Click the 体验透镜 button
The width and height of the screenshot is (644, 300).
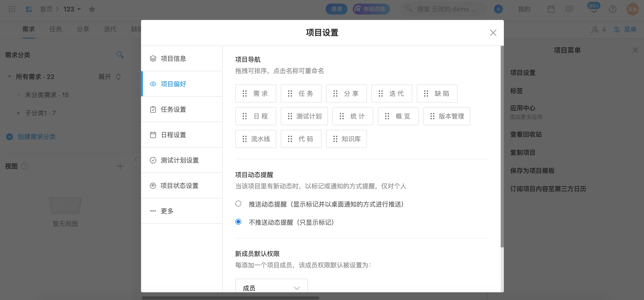point(371,9)
